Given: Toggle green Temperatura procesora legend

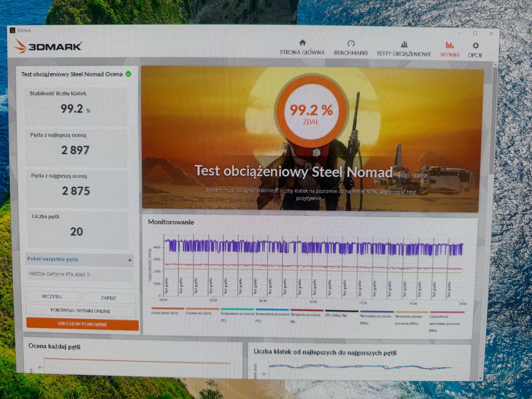Looking at the screenshot, I should [x=237, y=315].
